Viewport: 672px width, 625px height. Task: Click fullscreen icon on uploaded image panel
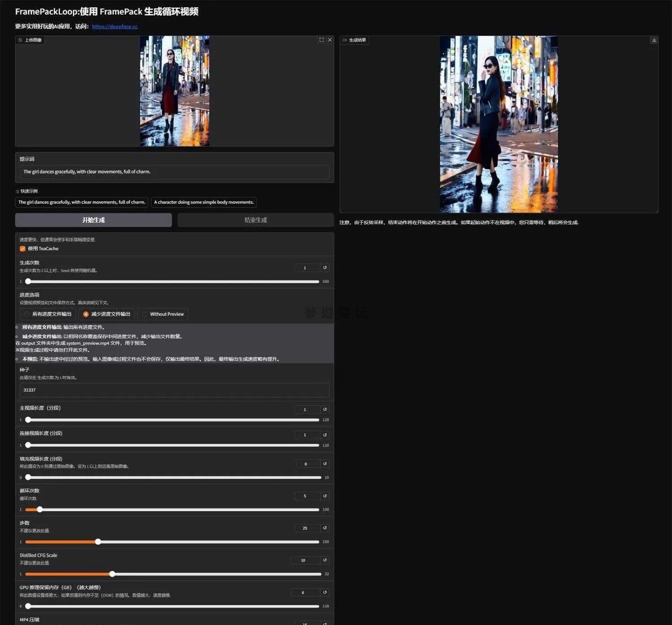pyautogui.click(x=321, y=40)
